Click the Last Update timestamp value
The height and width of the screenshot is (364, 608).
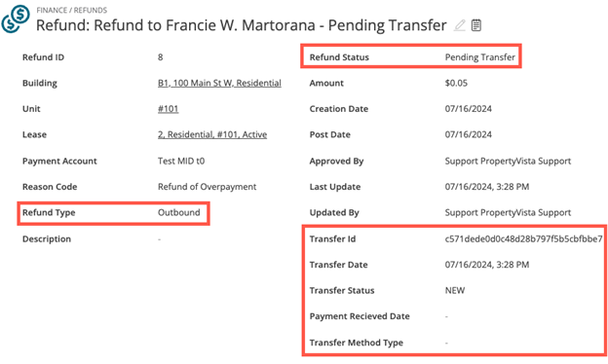click(x=487, y=187)
